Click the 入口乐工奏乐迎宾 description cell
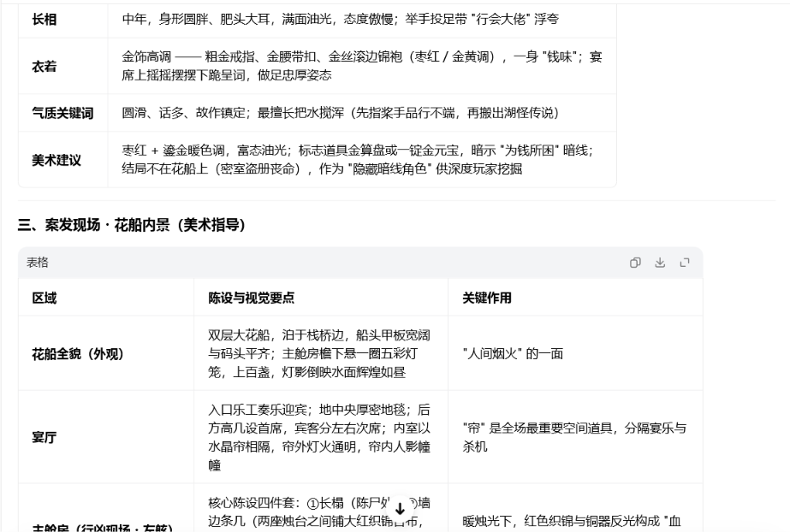This screenshot has width=790, height=532. click(x=319, y=437)
